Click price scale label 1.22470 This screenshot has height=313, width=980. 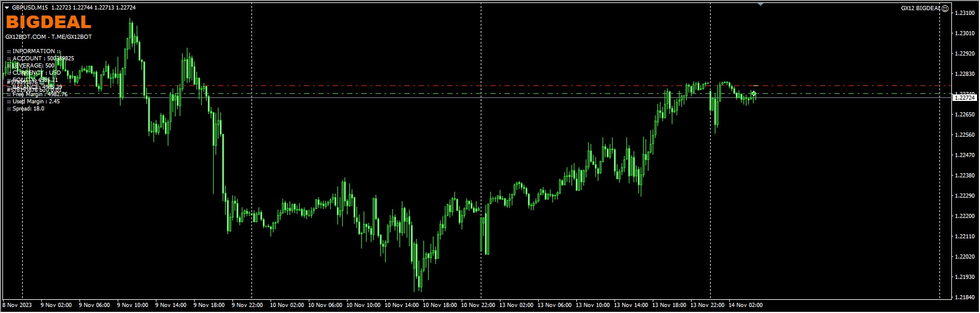coord(965,155)
